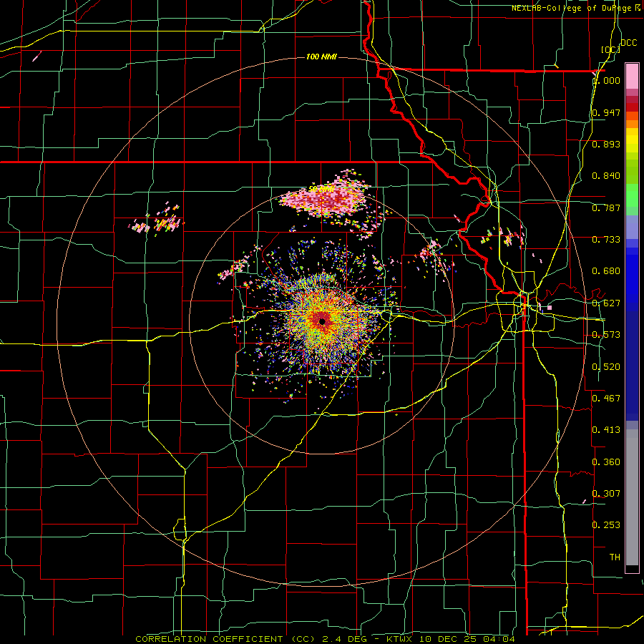Pick the light pink segment atop the color bar
The width and height of the screenshot is (644, 644).
coord(632,77)
